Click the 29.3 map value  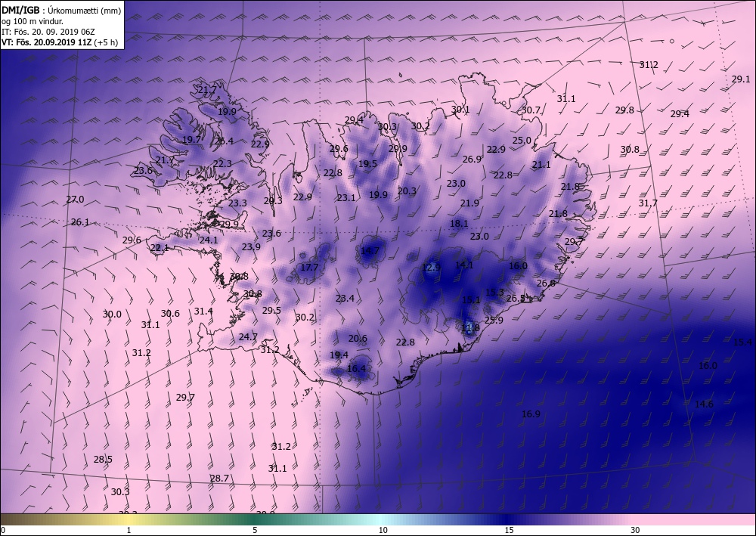(273, 202)
